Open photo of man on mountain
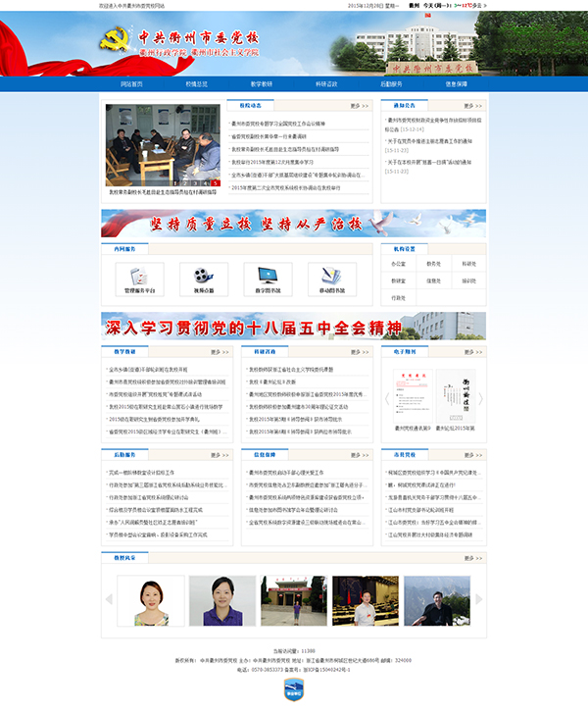The height and width of the screenshot is (713, 588). coord(437,600)
